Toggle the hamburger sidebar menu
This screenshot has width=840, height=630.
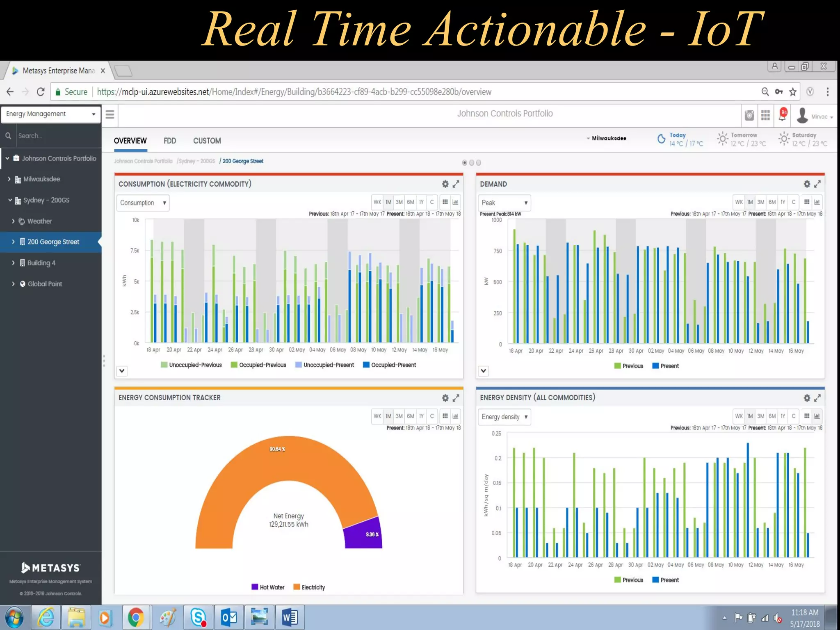click(x=110, y=114)
